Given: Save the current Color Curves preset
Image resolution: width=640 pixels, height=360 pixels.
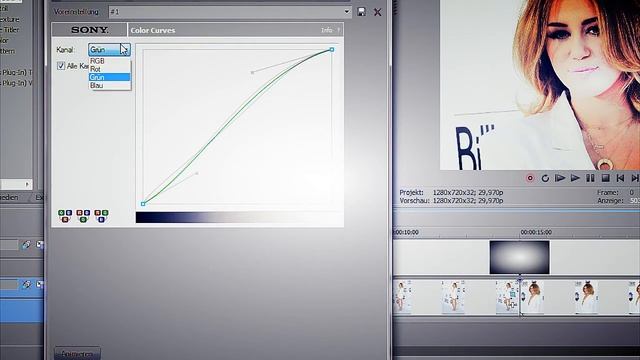Looking at the screenshot, I should pyautogui.click(x=361, y=12).
